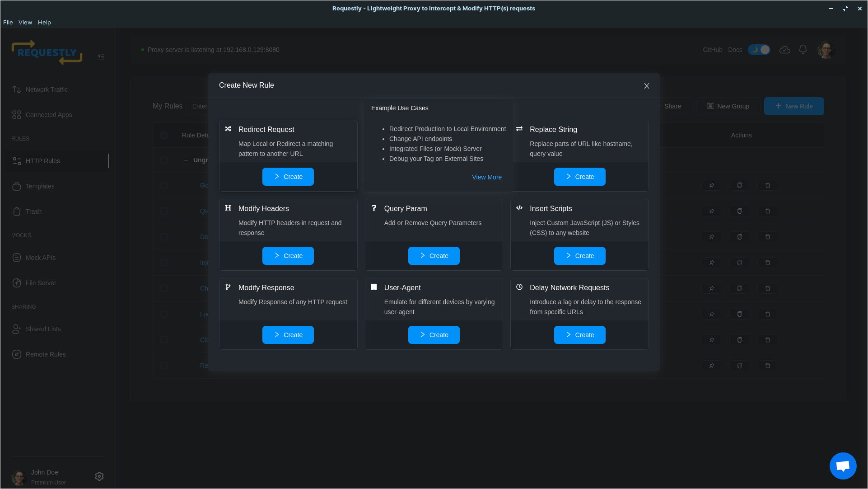Toggle checkbox of the rule starting 'De'
Viewport: 868px width, 489px height.
click(x=164, y=237)
